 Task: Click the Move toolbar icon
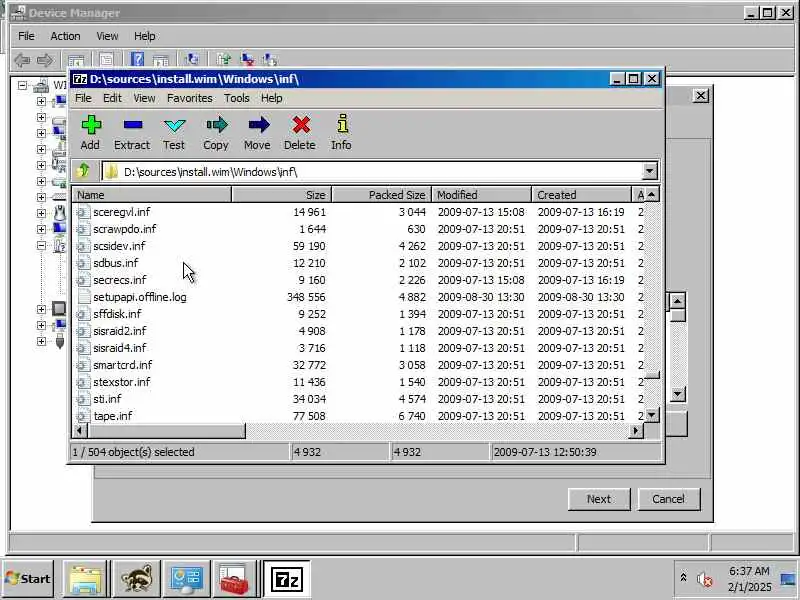tap(258, 125)
